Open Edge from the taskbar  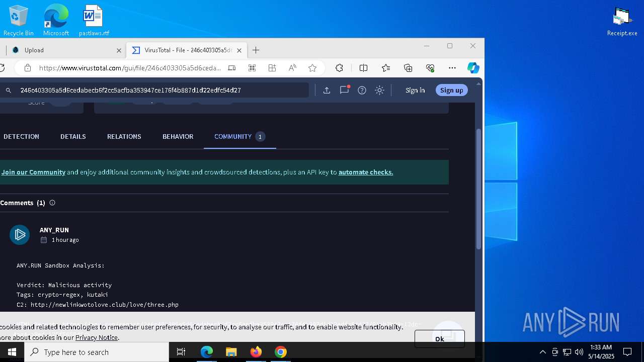click(207, 352)
